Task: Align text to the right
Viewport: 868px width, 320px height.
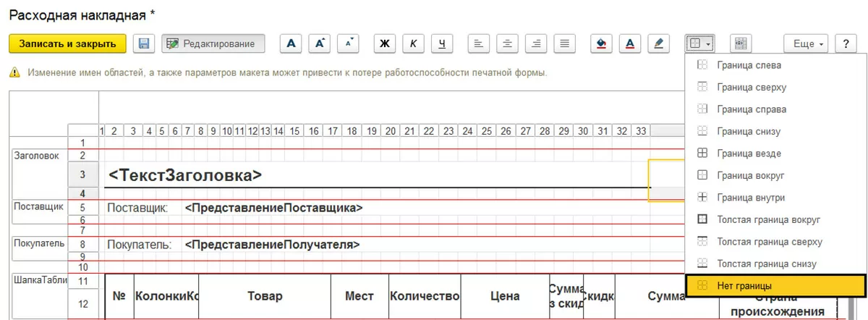Action: pyautogui.click(x=536, y=43)
